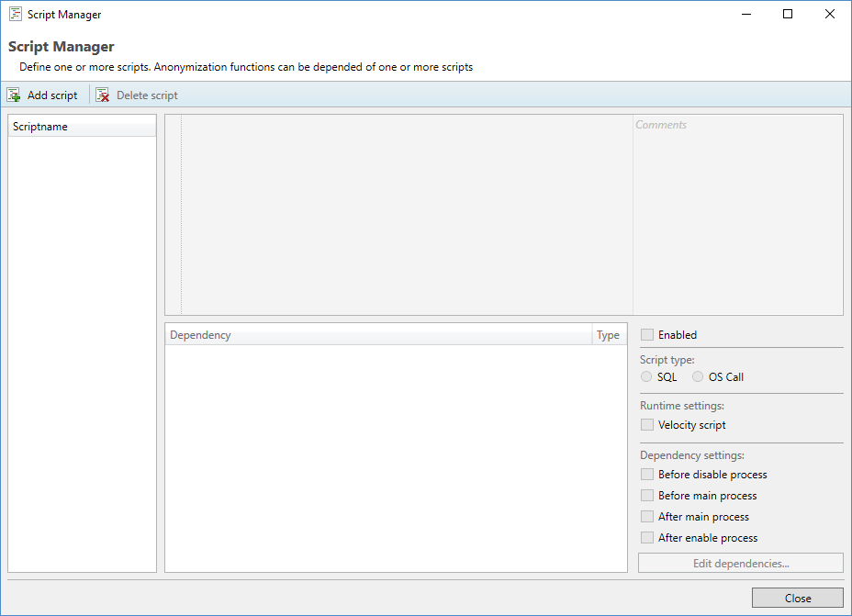Check Before main process
Screen dimensions: 852x616
[x=647, y=496]
